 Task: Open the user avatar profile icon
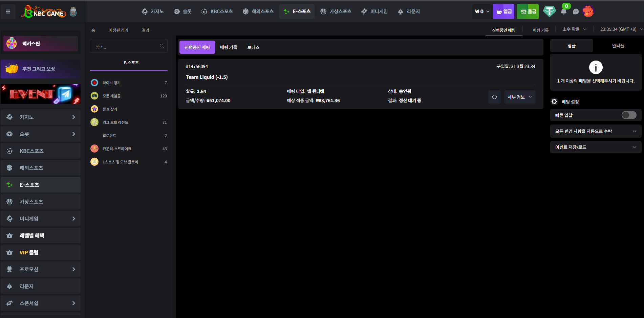[x=588, y=12]
